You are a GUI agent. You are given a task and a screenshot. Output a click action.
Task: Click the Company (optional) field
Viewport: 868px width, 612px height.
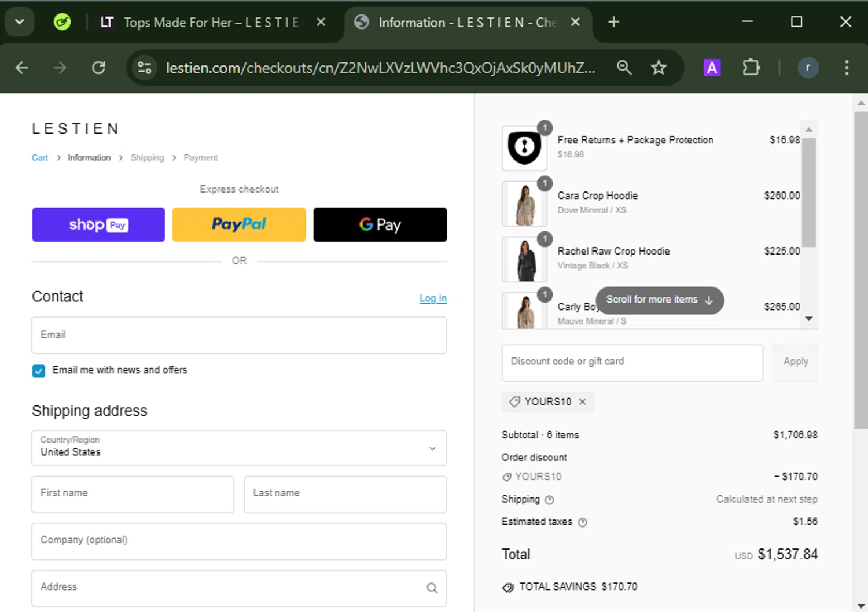pyautogui.click(x=239, y=541)
